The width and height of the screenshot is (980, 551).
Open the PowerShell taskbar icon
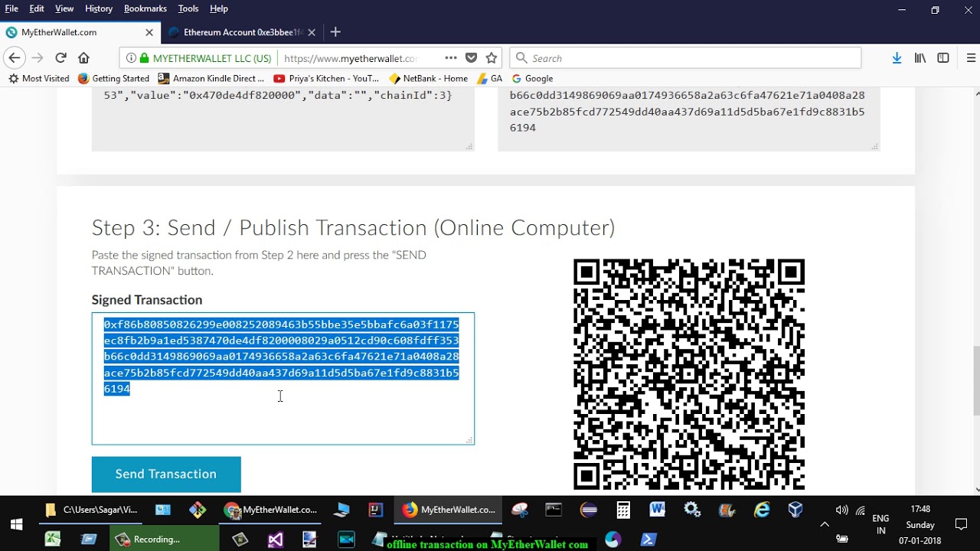coord(648,540)
